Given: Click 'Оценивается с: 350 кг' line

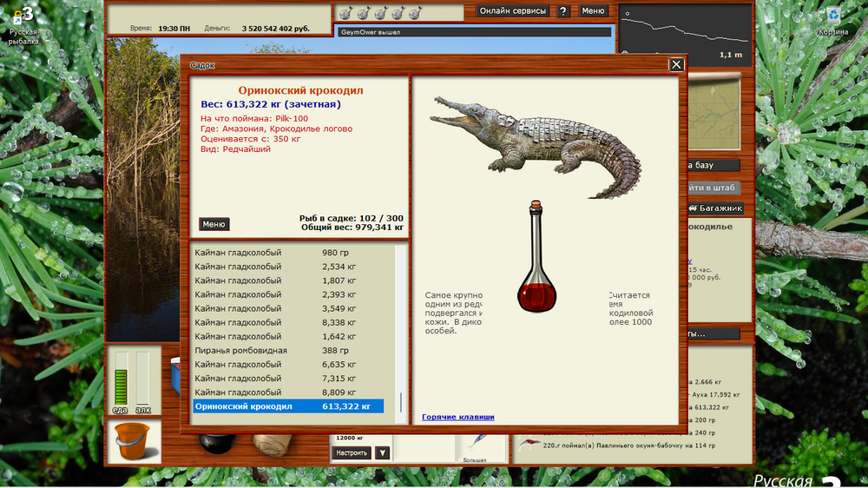Looking at the screenshot, I should click(250, 139).
